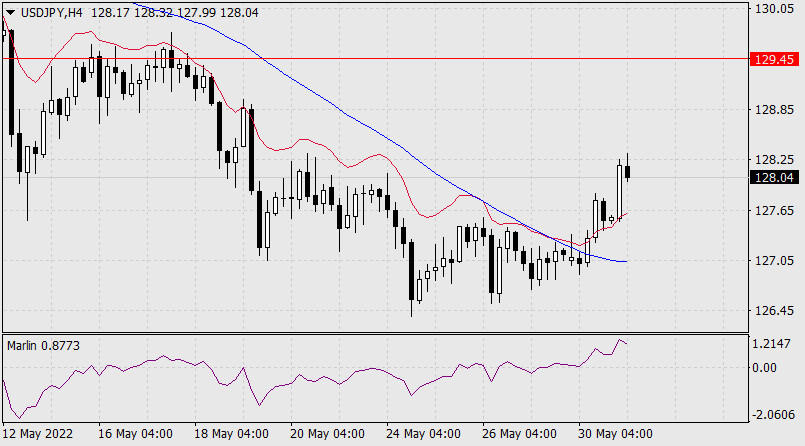The height and width of the screenshot is (446, 805).
Task: Click the 0.00 oscillator scale value
Action: click(765, 367)
